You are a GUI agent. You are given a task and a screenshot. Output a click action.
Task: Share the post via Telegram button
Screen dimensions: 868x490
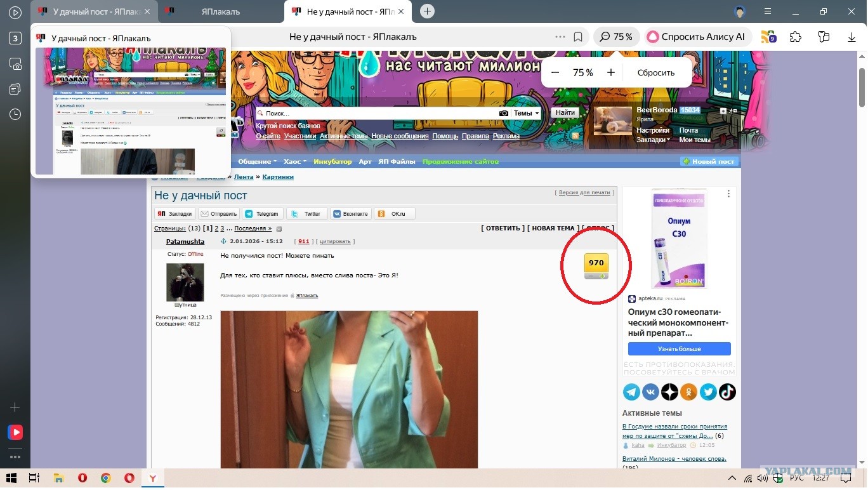tap(263, 214)
